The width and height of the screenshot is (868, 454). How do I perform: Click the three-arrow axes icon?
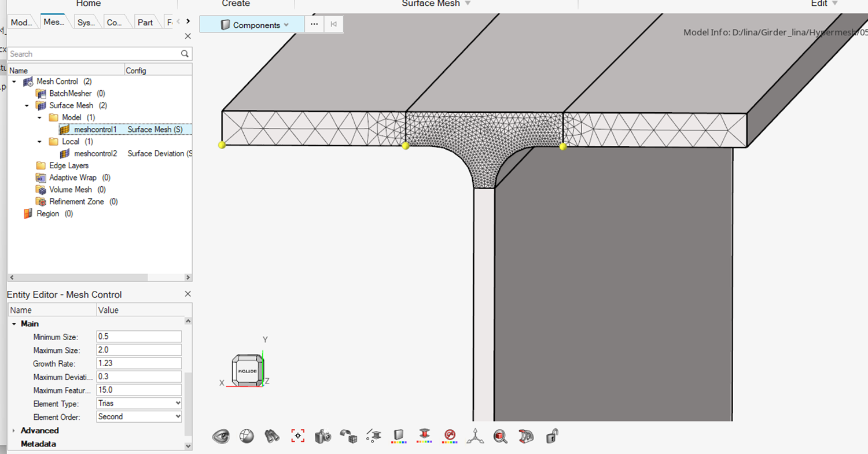point(475,436)
